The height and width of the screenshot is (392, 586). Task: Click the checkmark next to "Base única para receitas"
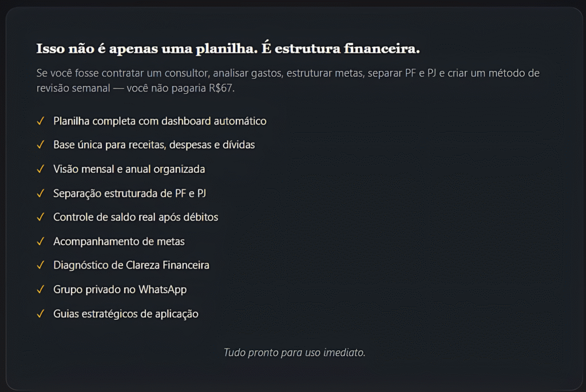[x=41, y=145]
